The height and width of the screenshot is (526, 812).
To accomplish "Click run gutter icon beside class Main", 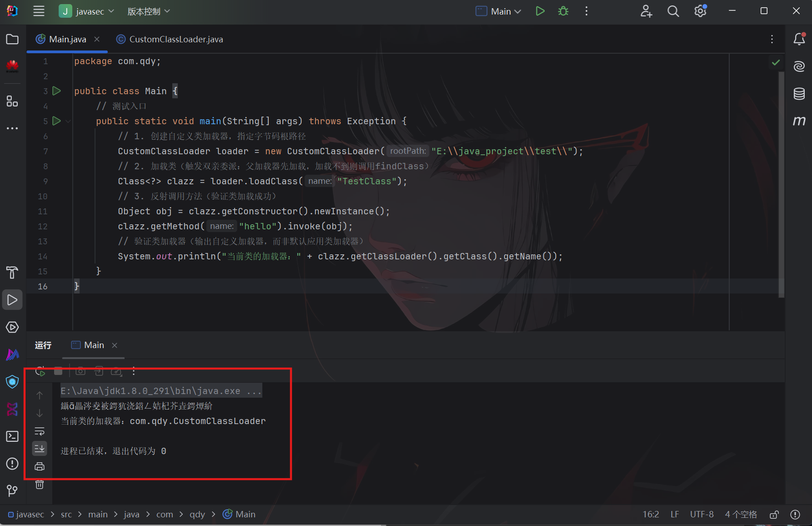I will click(x=57, y=91).
